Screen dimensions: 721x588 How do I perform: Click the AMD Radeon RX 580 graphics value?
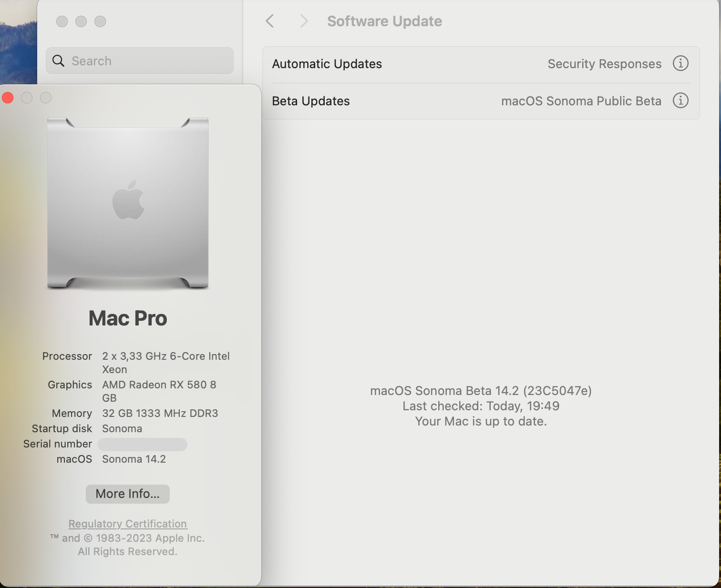tap(159, 391)
